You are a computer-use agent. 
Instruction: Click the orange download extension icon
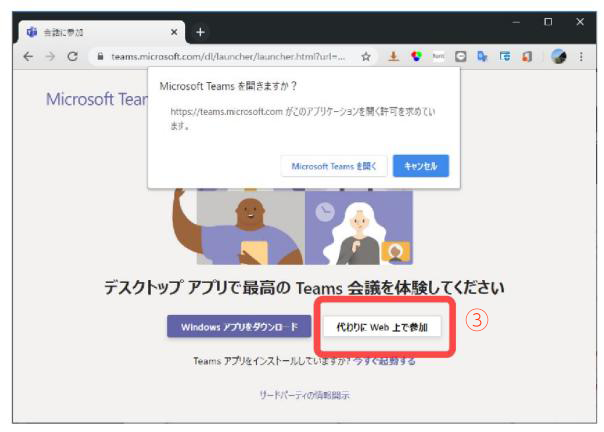(393, 57)
